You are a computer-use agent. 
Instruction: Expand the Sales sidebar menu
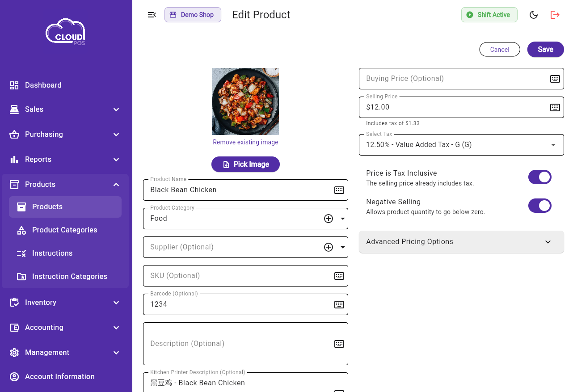click(65, 110)
